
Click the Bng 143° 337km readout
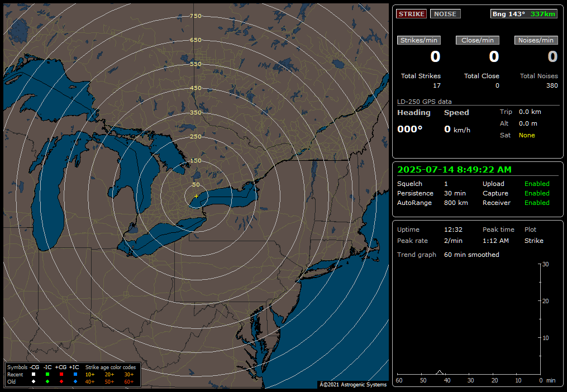(523, 14)
